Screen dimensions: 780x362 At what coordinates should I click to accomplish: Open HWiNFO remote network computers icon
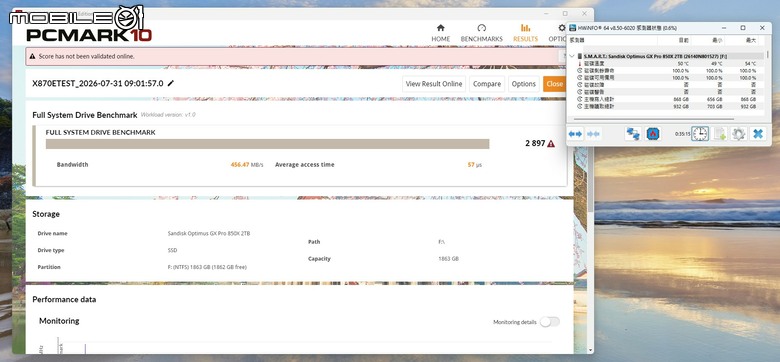(x=633, y=134)
